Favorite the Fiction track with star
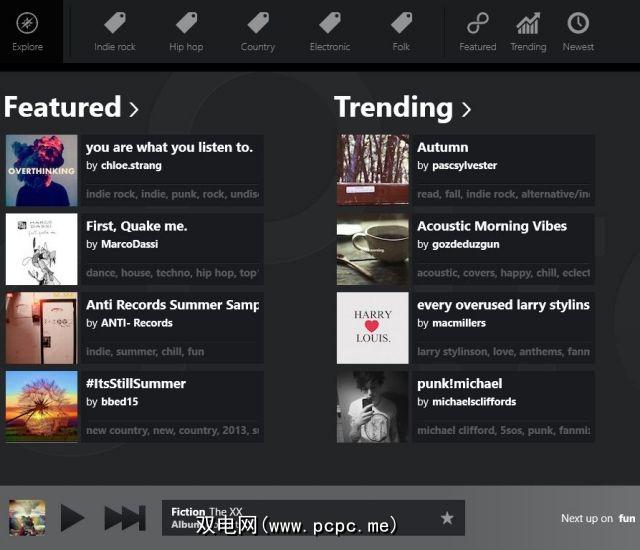Image resolution: width=640 pixels, height=550 pixels. pyautogui.click(x=447, y=518)
